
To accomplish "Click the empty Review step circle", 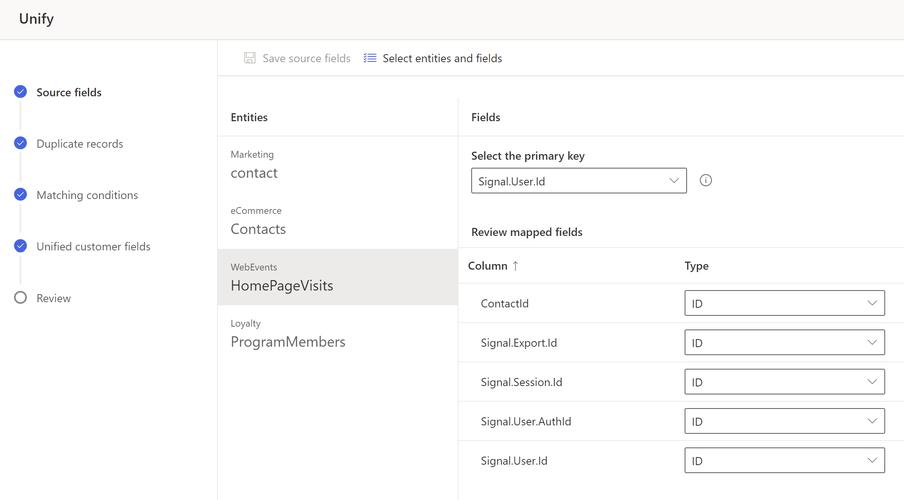I will 21,298.
